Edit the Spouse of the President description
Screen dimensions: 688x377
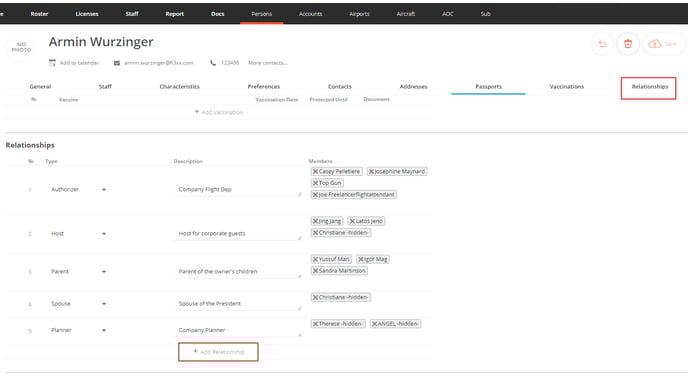pos(237,304)
